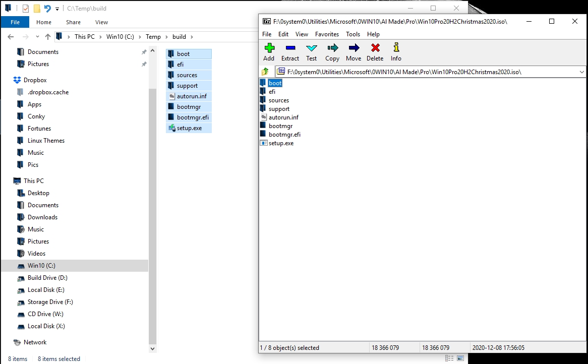Click Win10 (C:) in the breadcrumb path
The image size is (588, 364).
[120, 37]
